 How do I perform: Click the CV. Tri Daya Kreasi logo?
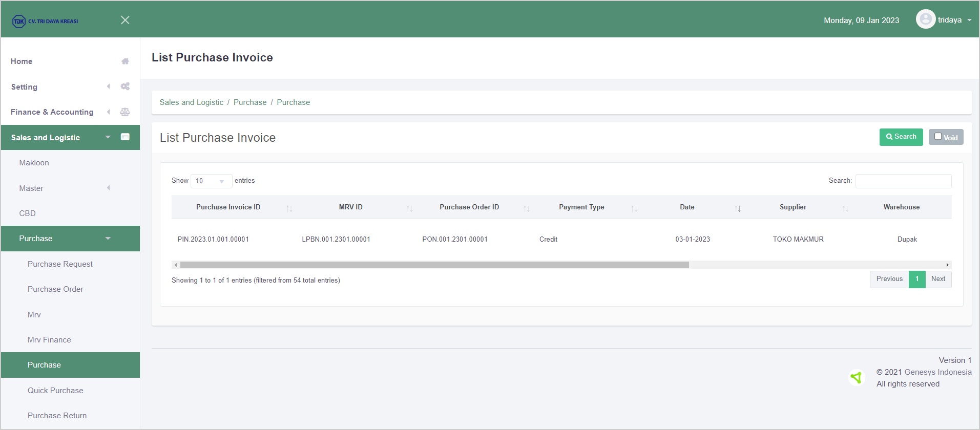point(45,21)
